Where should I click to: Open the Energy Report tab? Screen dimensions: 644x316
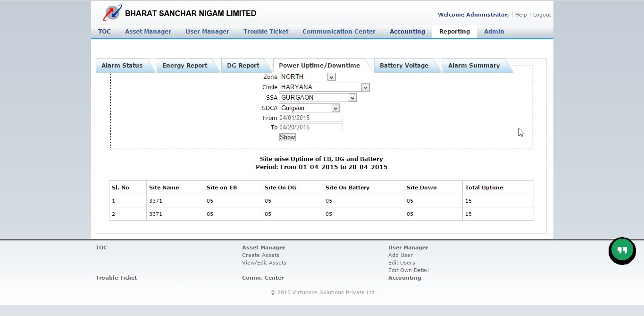tap(184, 65)
